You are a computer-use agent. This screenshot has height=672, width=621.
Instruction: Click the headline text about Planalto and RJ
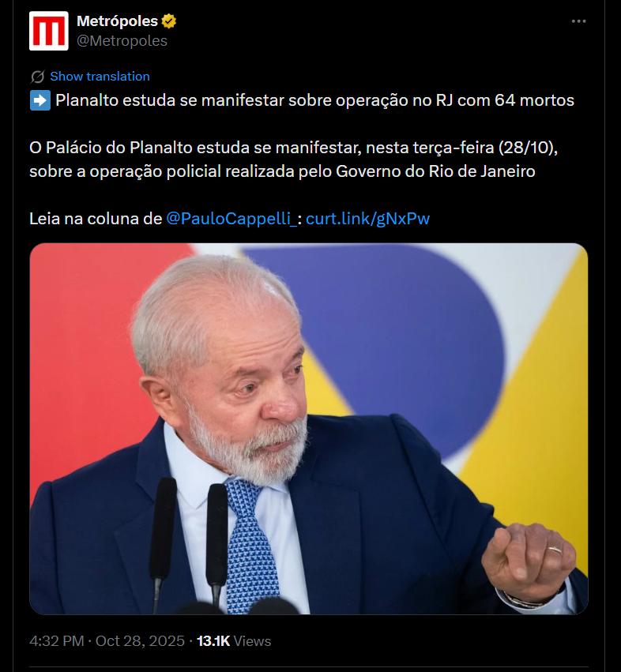314,100
